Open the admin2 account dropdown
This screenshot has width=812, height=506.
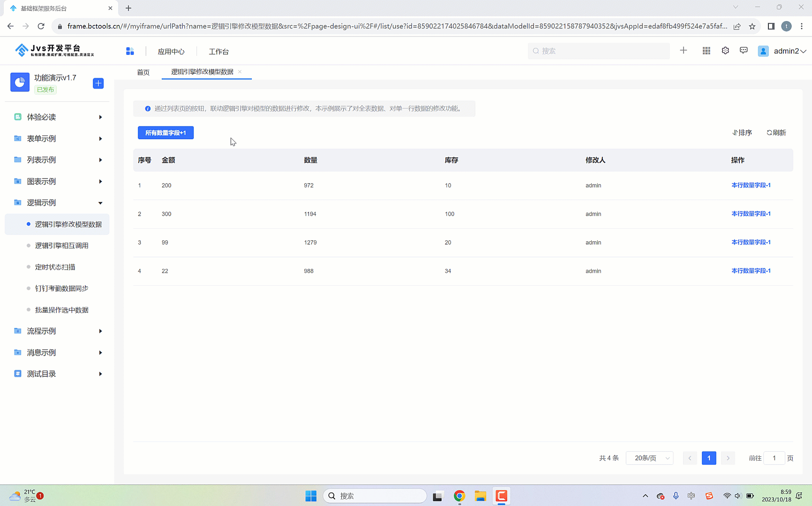[790, 51]
